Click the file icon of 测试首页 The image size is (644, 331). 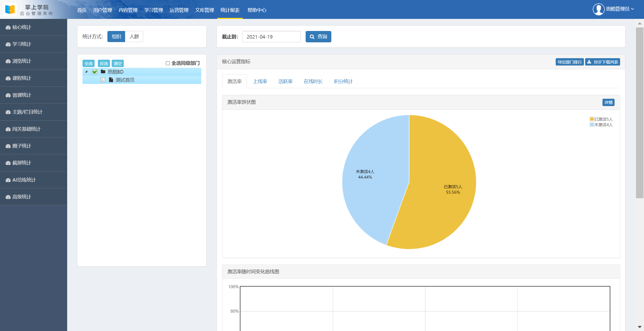(111, 80)
